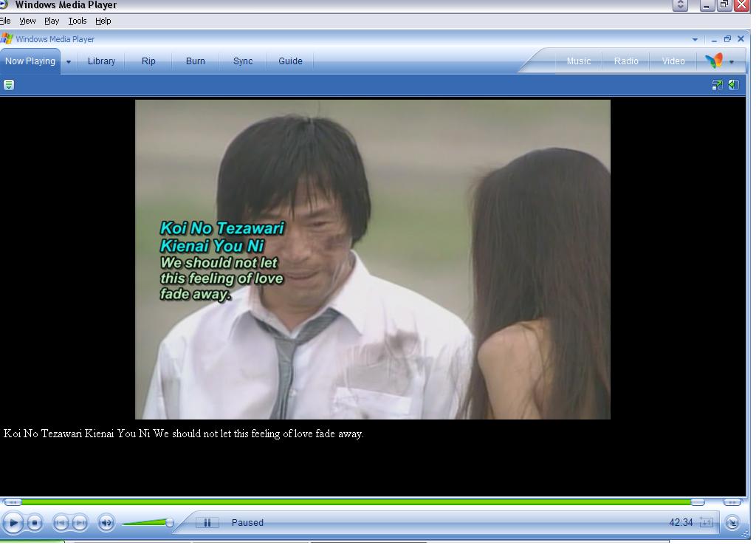Image resolution: width=756 pixels, height=548 pixels.
Task: Open the Radio online store link
Action: coord(626,61)
